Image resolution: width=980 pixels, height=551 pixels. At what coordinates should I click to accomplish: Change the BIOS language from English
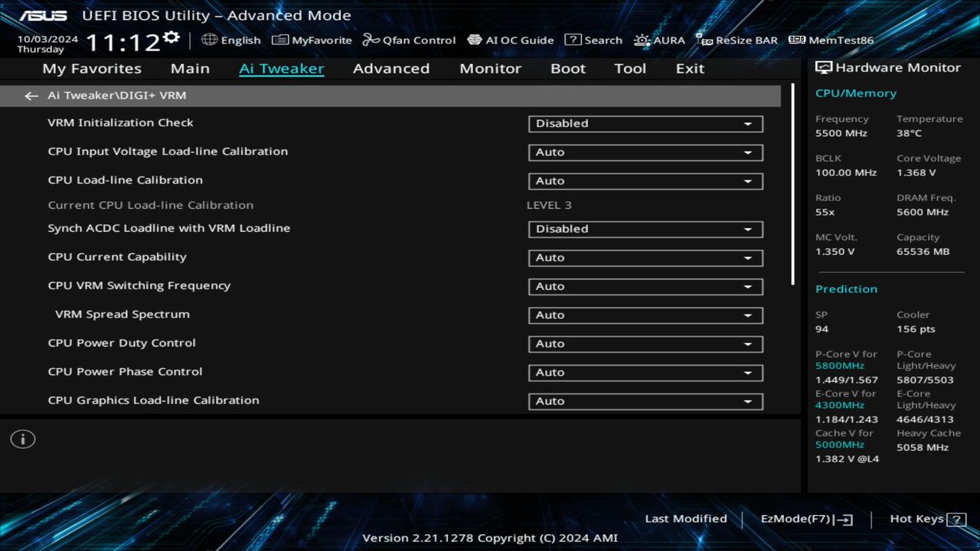(x=231, y=40)
